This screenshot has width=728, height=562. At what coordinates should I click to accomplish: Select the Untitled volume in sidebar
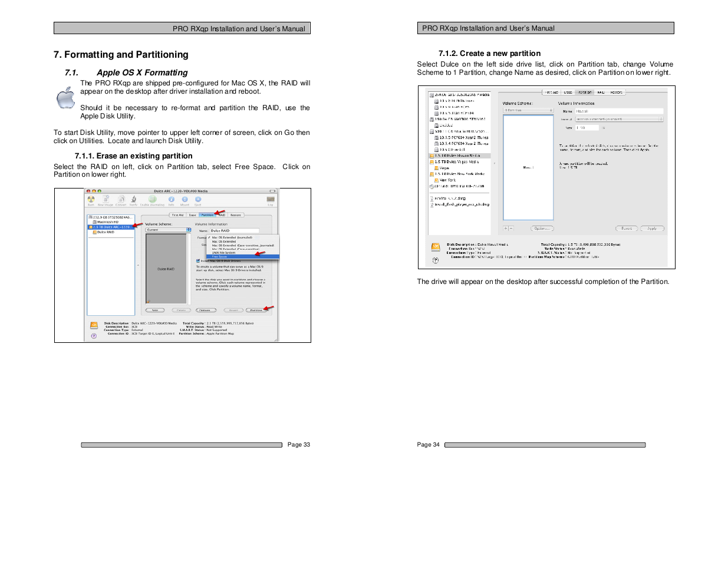click(x=444, y=125)
